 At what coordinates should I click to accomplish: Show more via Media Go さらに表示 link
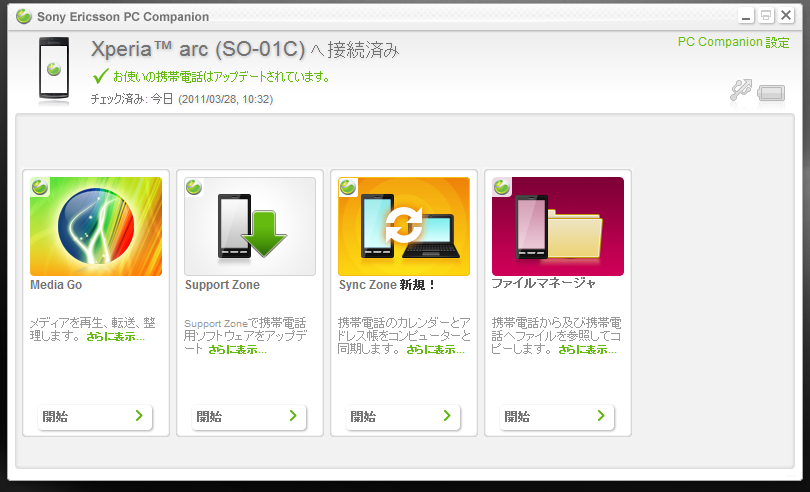pyautogui.click(x=115, y=337)
